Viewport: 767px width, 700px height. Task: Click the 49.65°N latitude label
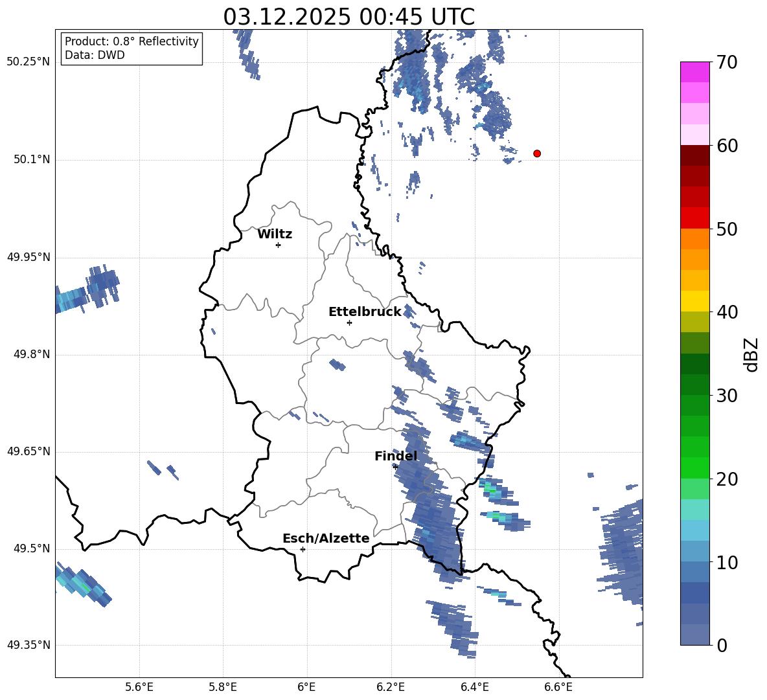[x=29, y=451]
